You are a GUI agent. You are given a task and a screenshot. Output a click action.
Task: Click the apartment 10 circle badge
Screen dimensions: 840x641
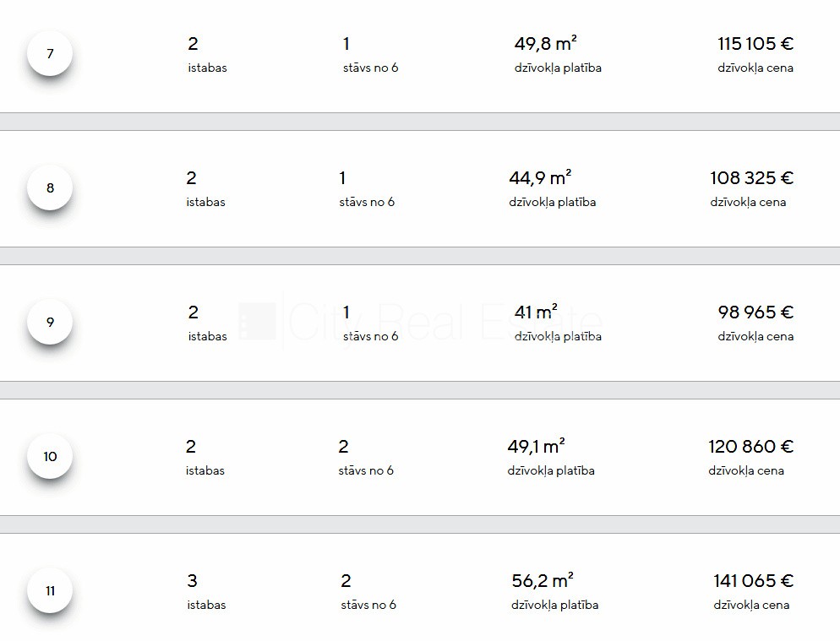[50, 456]
